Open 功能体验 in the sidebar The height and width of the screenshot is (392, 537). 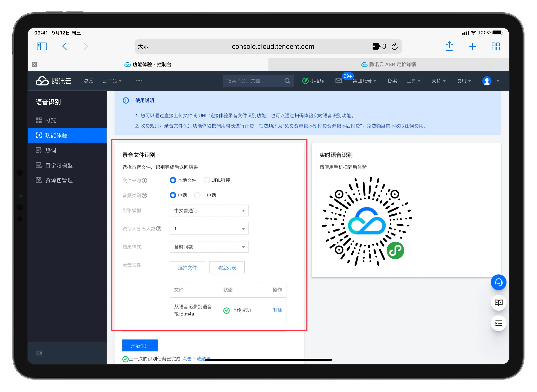point(67,135)
